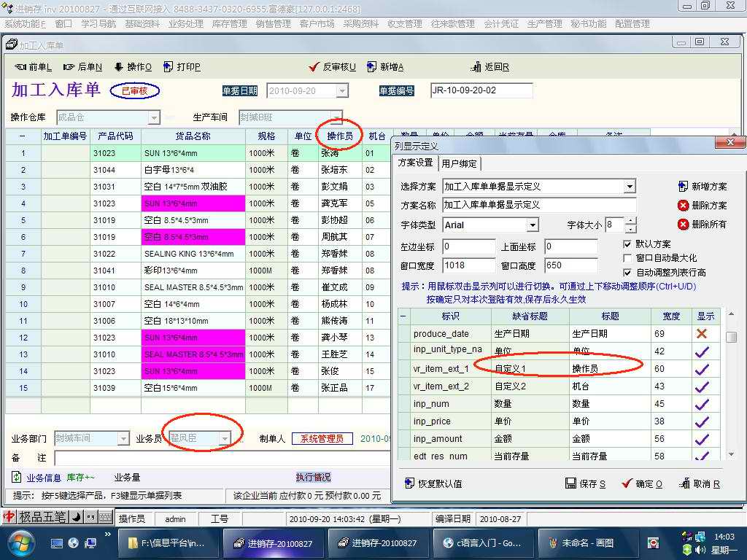Viewport: 747px width, 560px height.
Task: Click the 保存 save button in dialog
Action: tap(586, 483)
